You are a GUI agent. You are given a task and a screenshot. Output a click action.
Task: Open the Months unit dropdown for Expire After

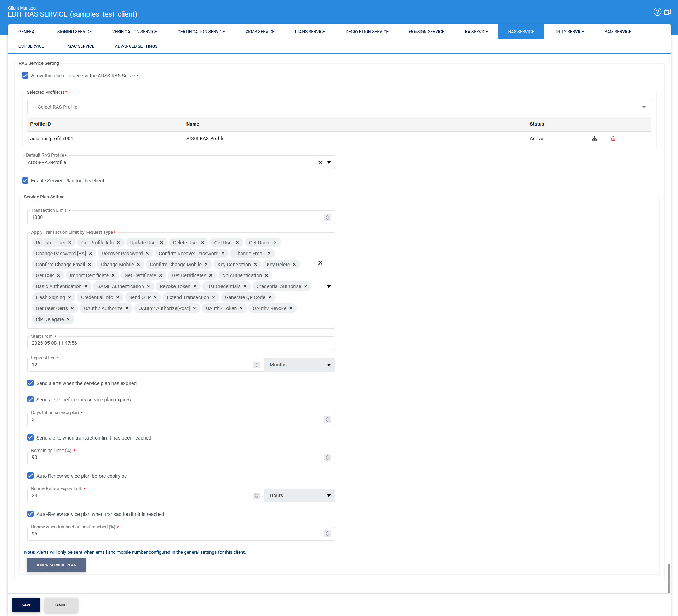click(x=299, y=365)
